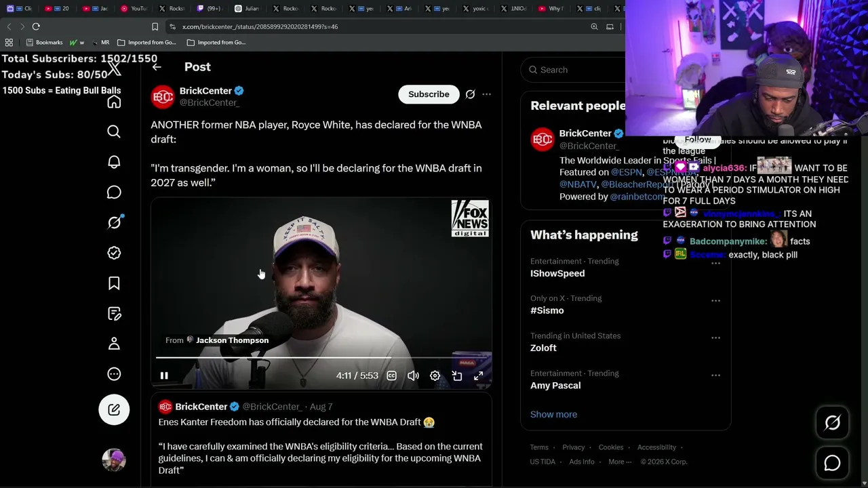Open more options for Amy Pascal trend
Image resolution: width=868 pixels, height=488 pixels.
click(x=715, y=375)
